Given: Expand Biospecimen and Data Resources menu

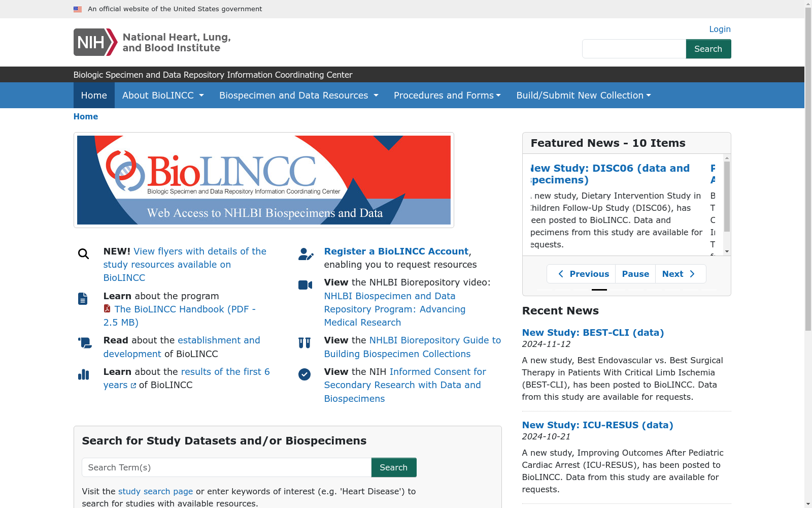Looking at the screenshot, I should pyautogui.click(x=299, y=96).
